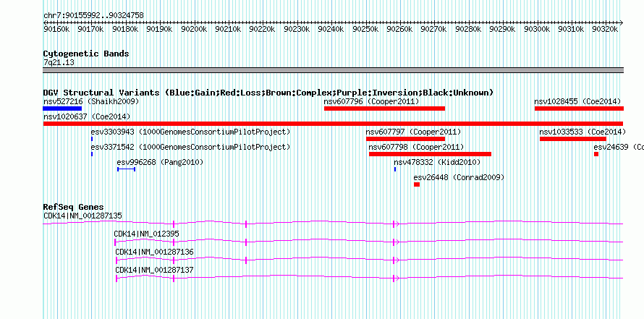
Task: Click the CDK14 NM_001287137 transcript line
Action: tap(370, 278)
